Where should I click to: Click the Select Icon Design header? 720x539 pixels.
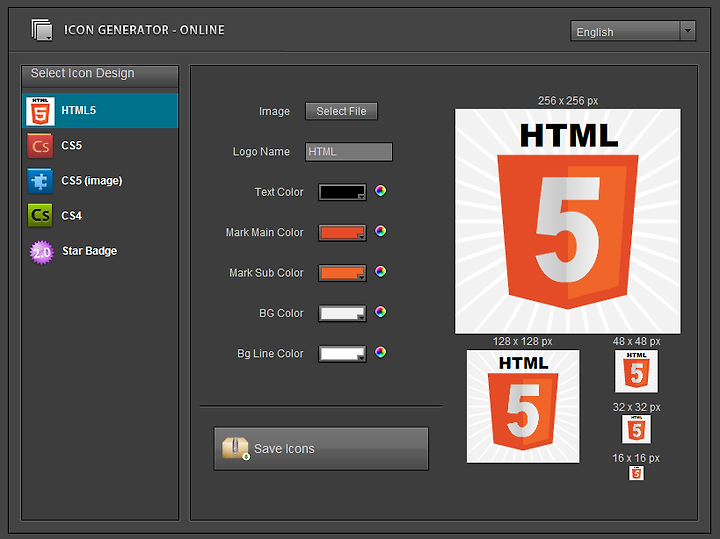100,75
